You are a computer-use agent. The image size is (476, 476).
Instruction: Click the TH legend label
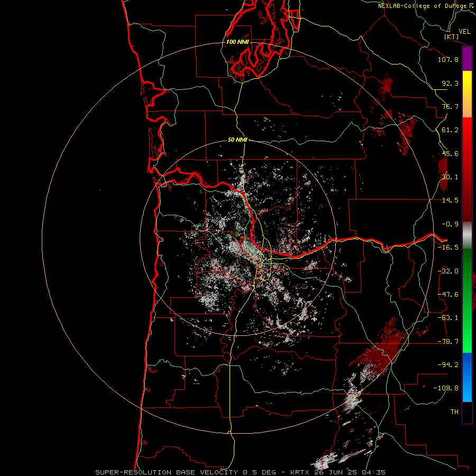pyautogui.click(x=454, y=412)
